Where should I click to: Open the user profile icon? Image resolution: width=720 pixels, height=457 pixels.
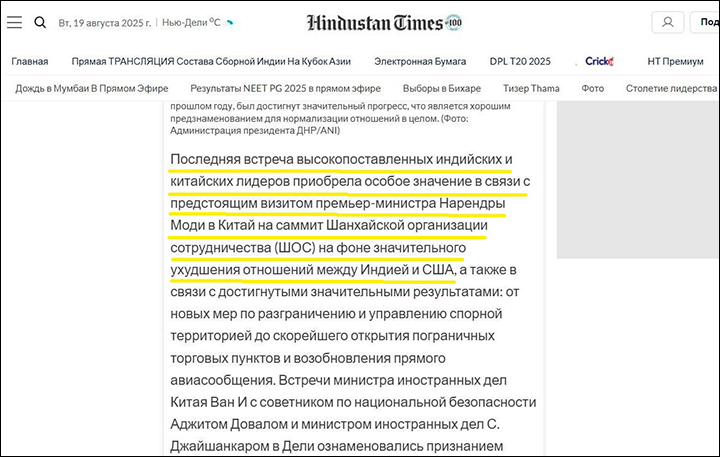668,22
